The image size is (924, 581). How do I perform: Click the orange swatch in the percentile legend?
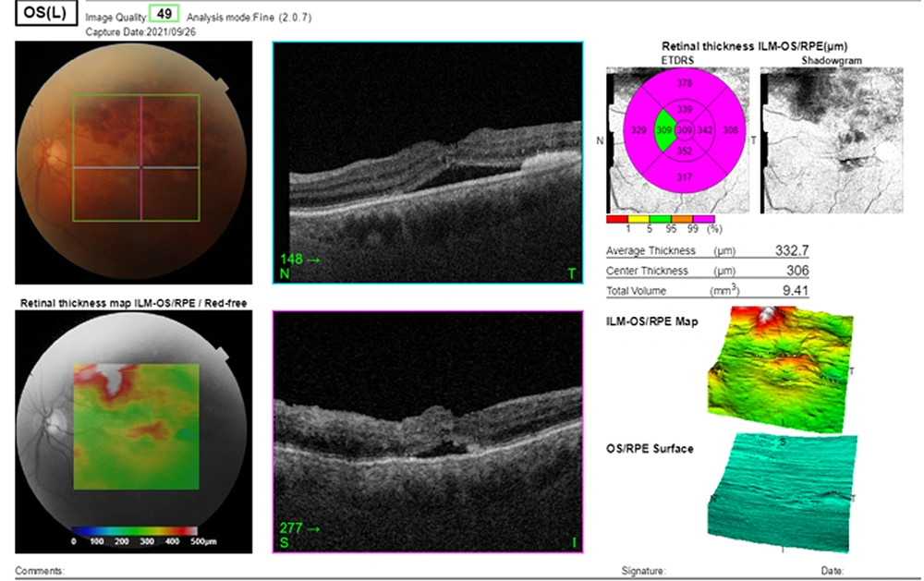tap(683, 219)
